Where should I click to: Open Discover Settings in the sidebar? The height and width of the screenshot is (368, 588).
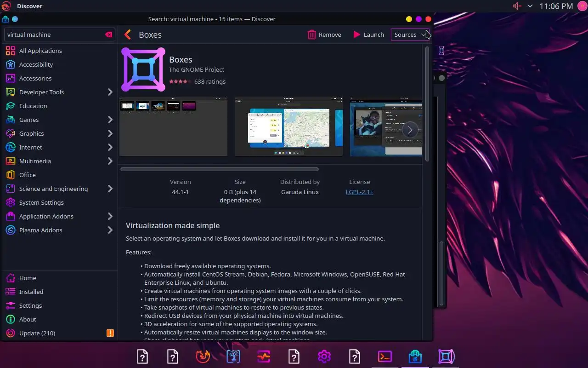click(x=59, y=305)
